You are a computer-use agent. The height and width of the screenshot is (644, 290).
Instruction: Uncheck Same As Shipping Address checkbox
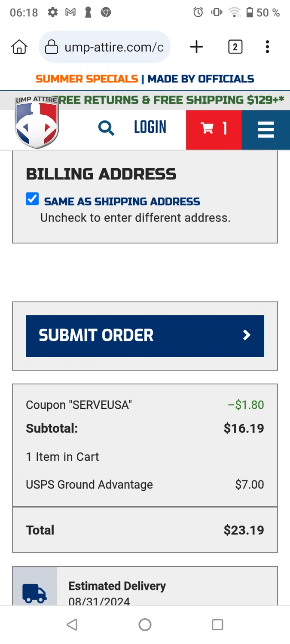tap(32, 199)
